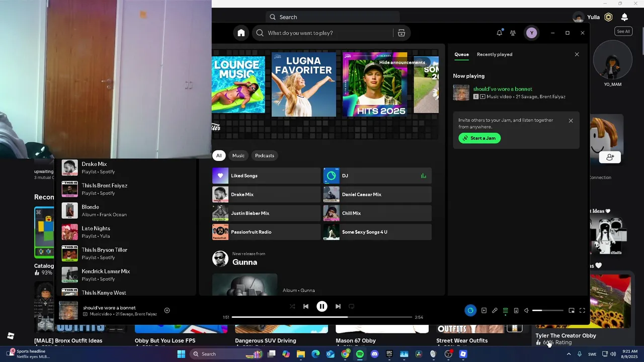Open the purple Y profile avatar menu
The width and height of the screenshot is (644, 362).
531,33
